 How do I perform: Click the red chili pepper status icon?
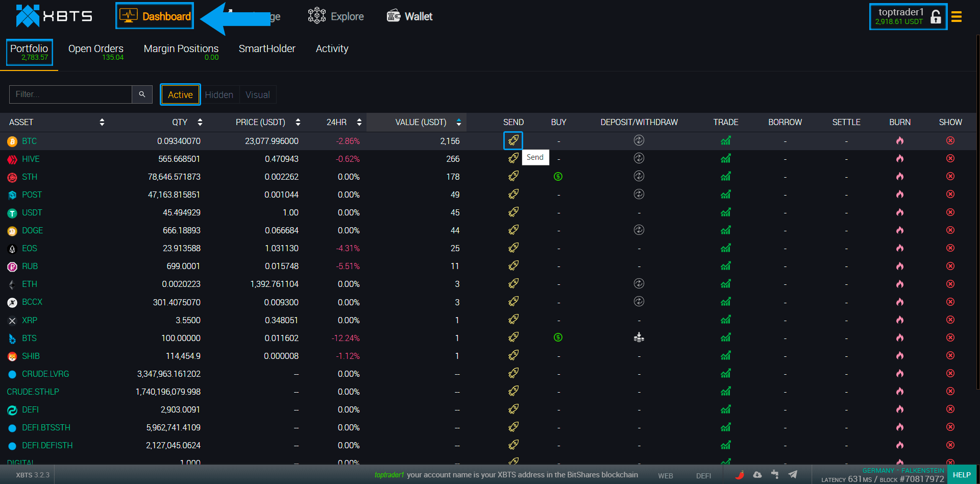click(x=739, y=475)
